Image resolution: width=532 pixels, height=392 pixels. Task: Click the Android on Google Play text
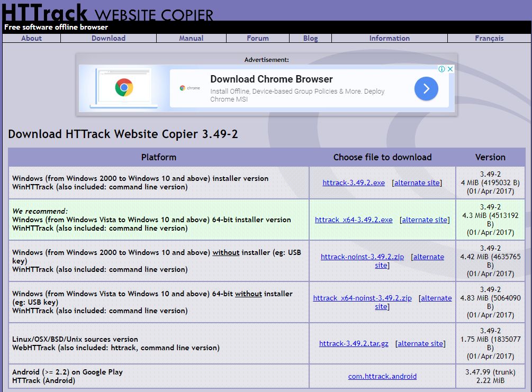point(68,372)
